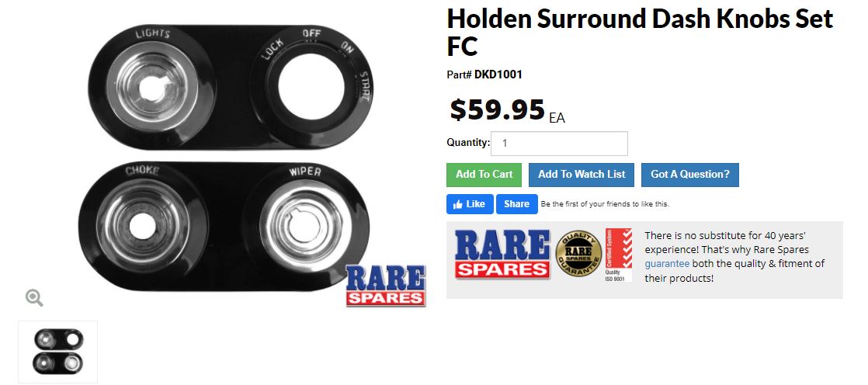868x385 pixels.
Task: Select the product thumbnail image
Action: (57, 351)
